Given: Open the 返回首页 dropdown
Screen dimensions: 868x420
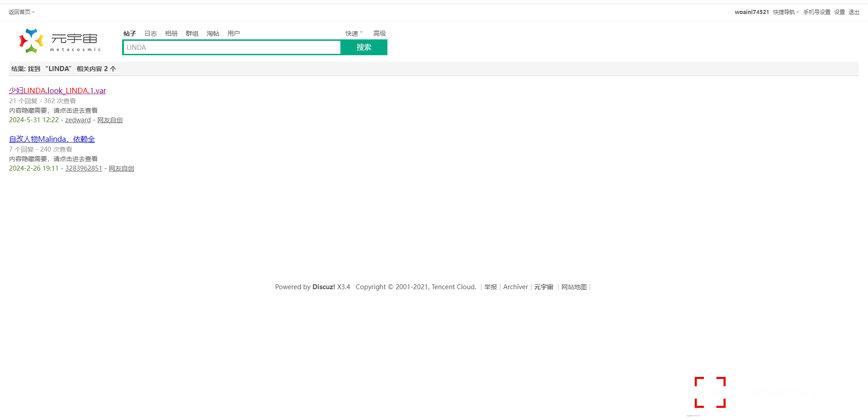Looking at the screenshot, I should pyautogui.click(x=21, y=12).
